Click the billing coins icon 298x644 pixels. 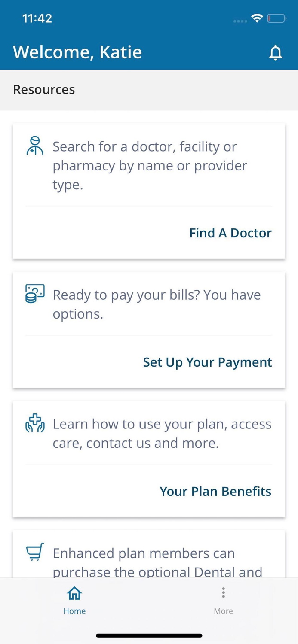[35, 294]
